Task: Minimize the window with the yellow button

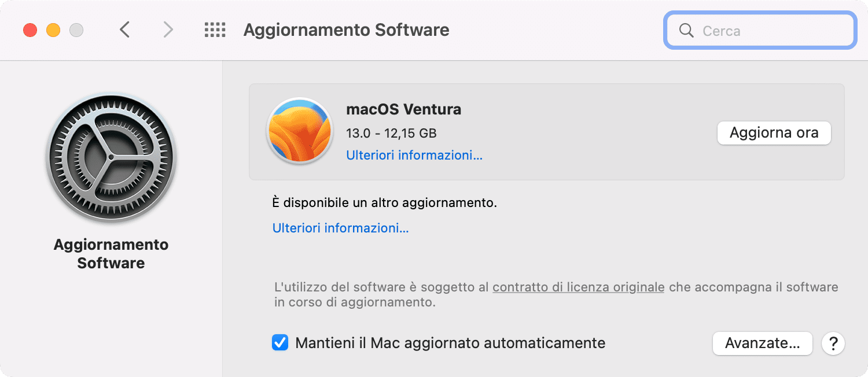Action: pos(53,30)
